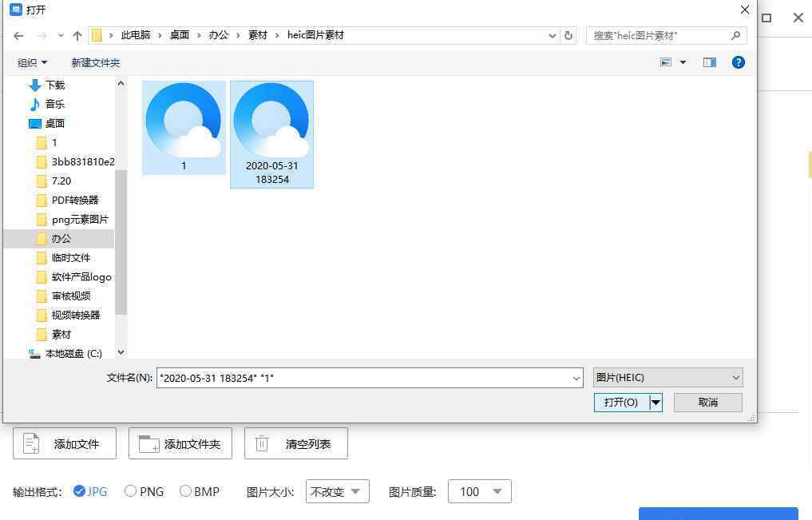Go up one folder level

77,36
